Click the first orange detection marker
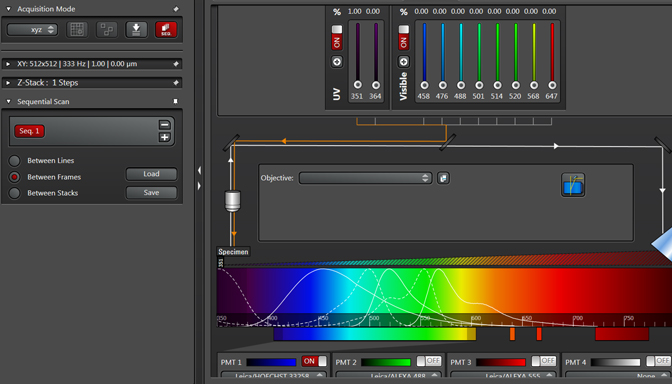The width and height of the screenshot is (672, 384). (x=512, y=334)
